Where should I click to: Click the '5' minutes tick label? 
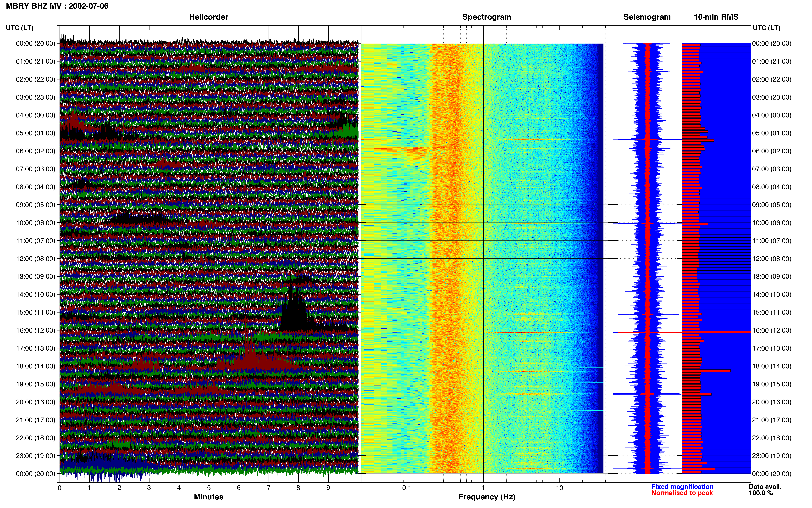[209, 488]
